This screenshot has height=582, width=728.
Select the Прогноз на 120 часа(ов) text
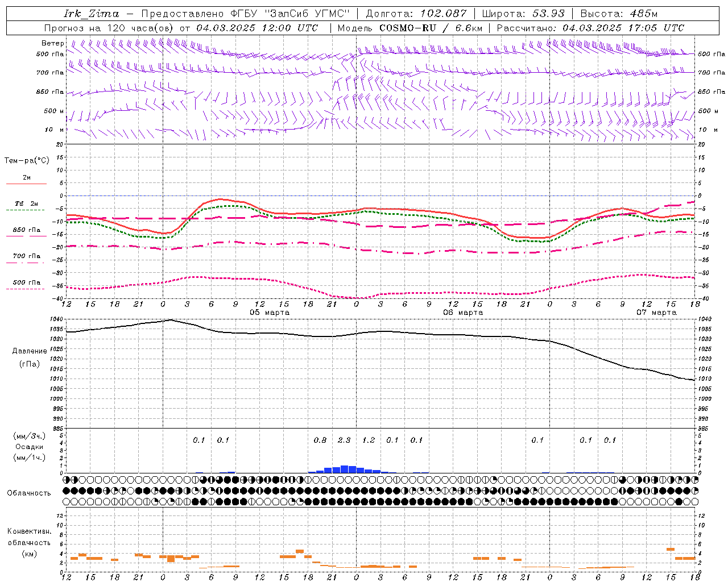(109, 28)
